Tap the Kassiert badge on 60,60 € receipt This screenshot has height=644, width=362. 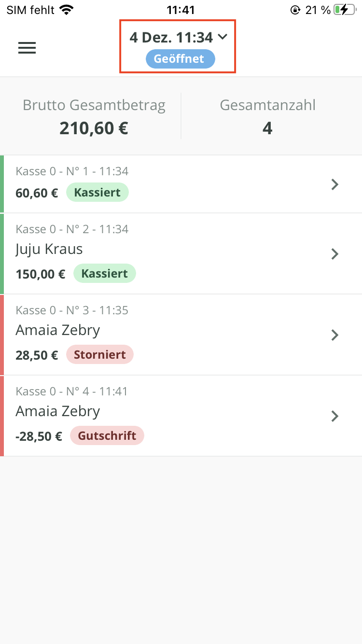(97, 193)
